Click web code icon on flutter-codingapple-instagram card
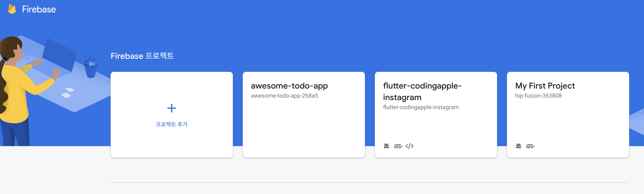 pyautogui.click(x=409, y=146)
